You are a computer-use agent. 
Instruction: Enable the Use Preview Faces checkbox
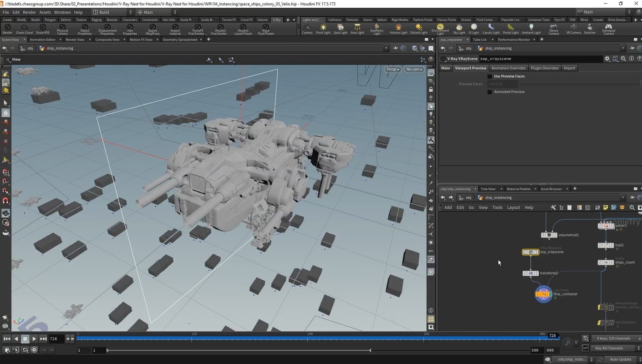coord(490,76)
